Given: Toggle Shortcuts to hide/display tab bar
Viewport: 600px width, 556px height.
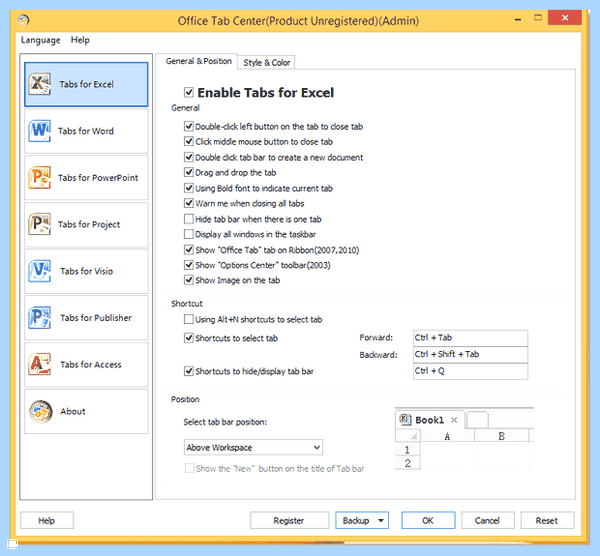Looking at the screenshot, I should [189, 371].
